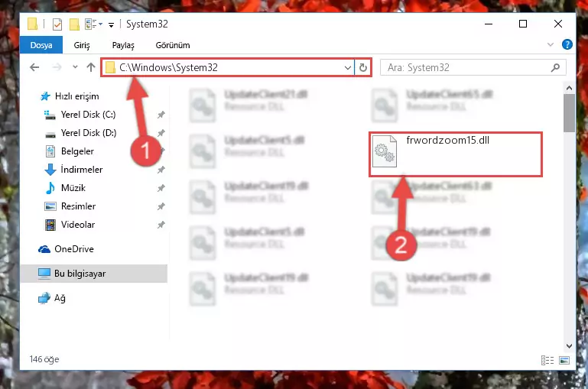Expand the address bar history dropdown

tap(348, 68)
